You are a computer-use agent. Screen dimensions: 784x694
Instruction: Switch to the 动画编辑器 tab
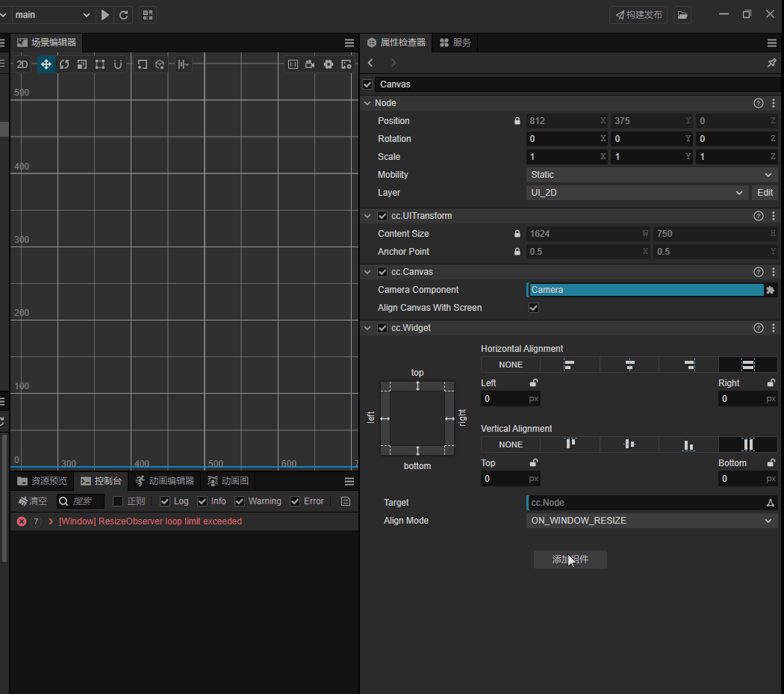[164, 481]
